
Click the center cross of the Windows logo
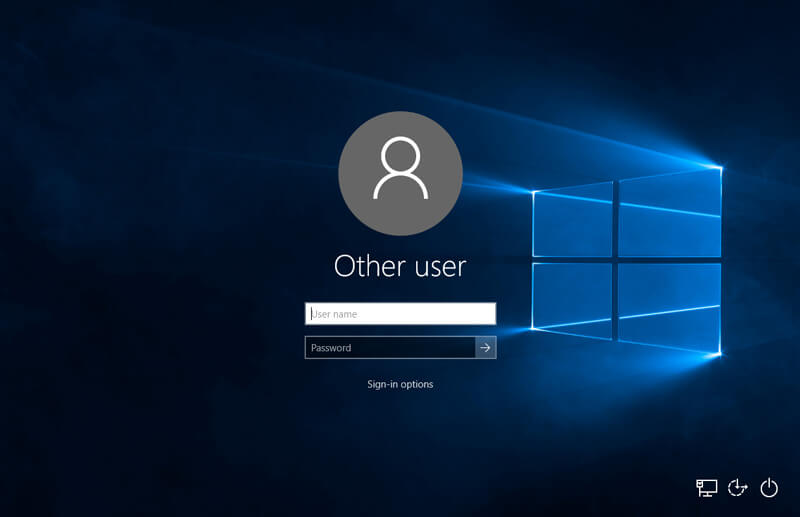coord(615,260)
